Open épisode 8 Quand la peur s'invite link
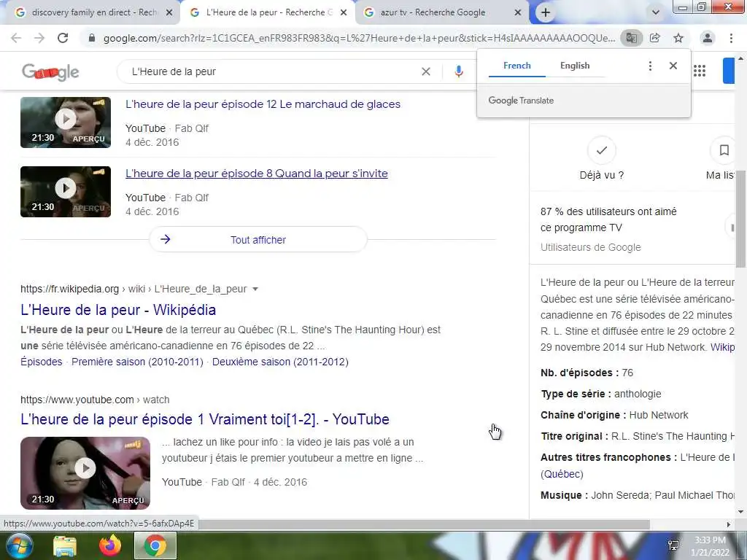Image resolution: width=747 pixels, height=560 pixels. (256, 174)
